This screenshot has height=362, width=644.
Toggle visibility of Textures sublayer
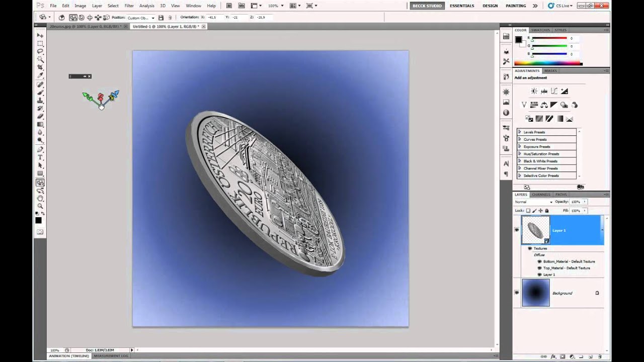(x=530, y=248)
